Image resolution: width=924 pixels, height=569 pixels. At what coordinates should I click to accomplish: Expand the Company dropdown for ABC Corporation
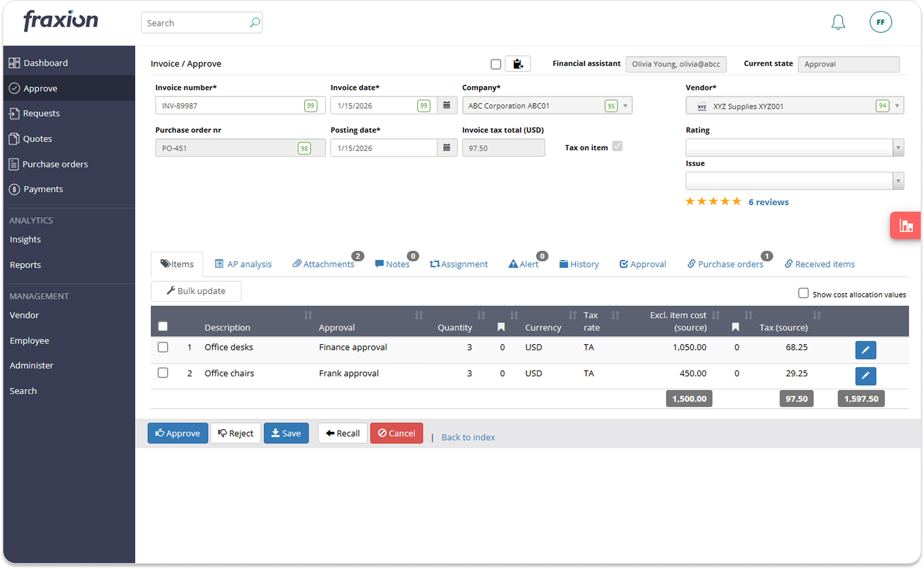coord(625,106)
